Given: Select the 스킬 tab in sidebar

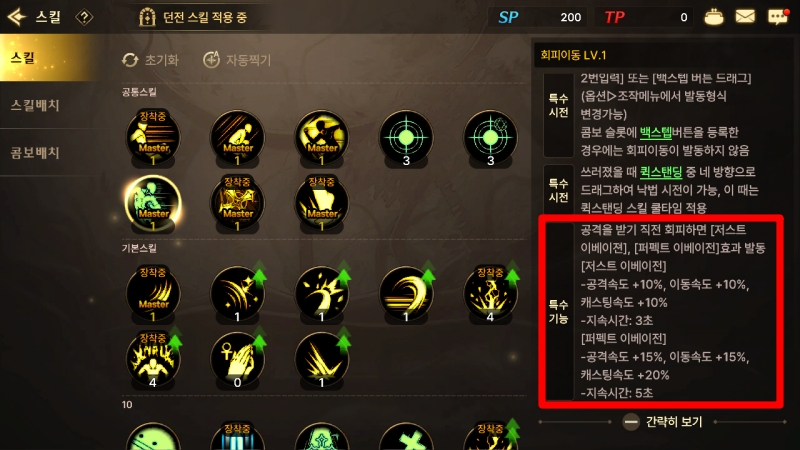Looking at the screenshot, I should coord(50,58).
